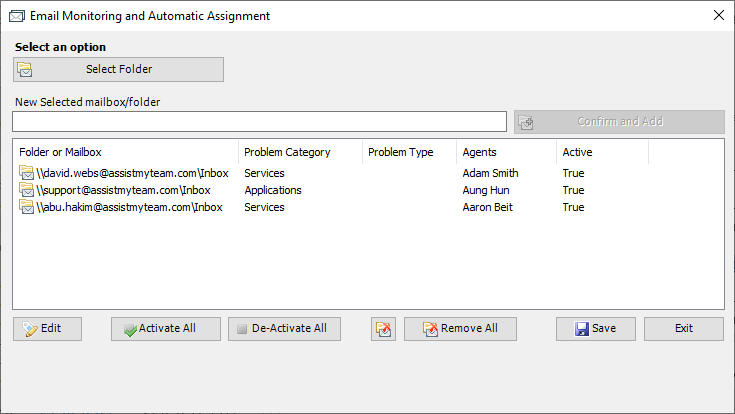
Task: Save the settings with the Save button
Action: click(594, 329)
